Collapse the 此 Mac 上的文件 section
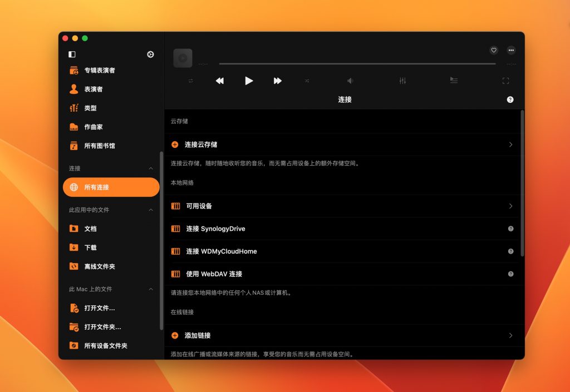 [x=151, y=289]
